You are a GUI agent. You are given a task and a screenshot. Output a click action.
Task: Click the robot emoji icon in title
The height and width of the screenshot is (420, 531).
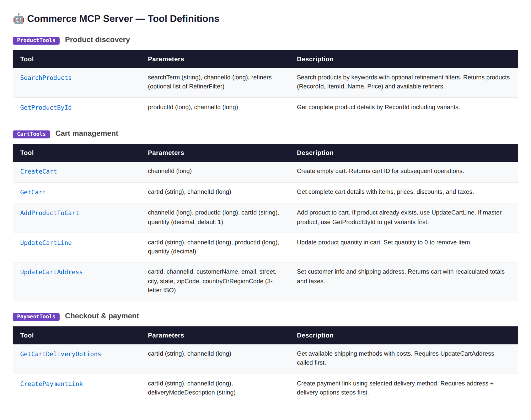point(18,19)
